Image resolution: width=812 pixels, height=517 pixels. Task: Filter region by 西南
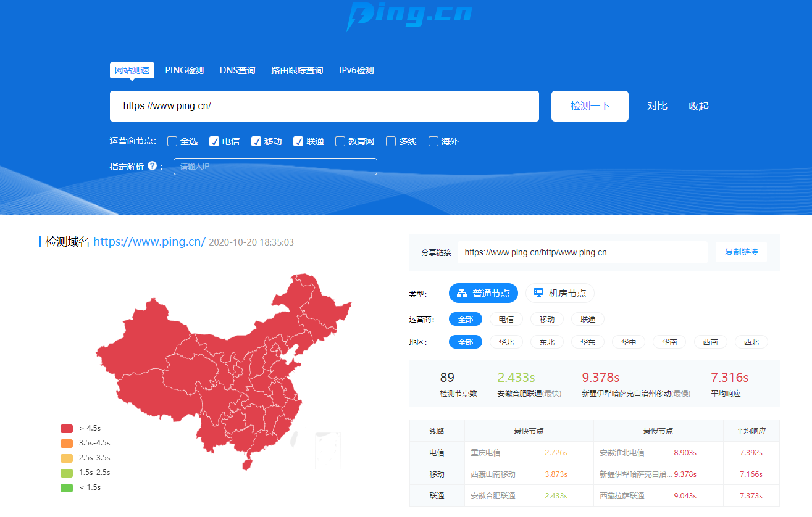coord(711,342)
